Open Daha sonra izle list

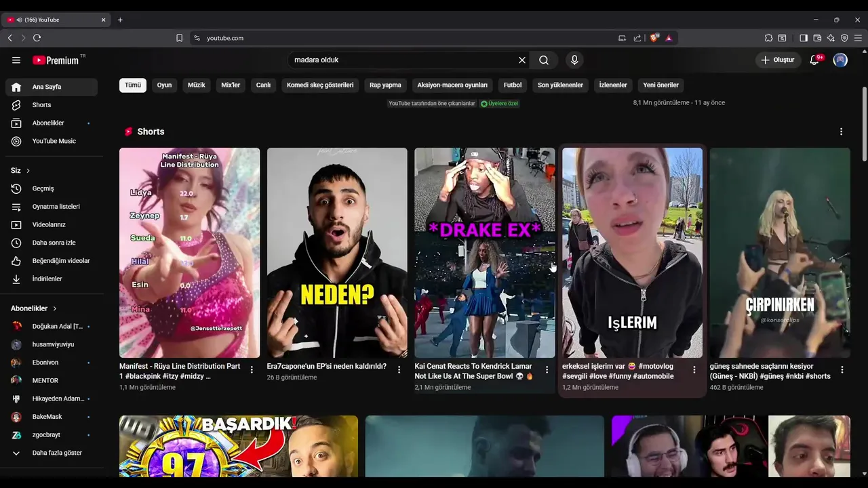[52, 243]
